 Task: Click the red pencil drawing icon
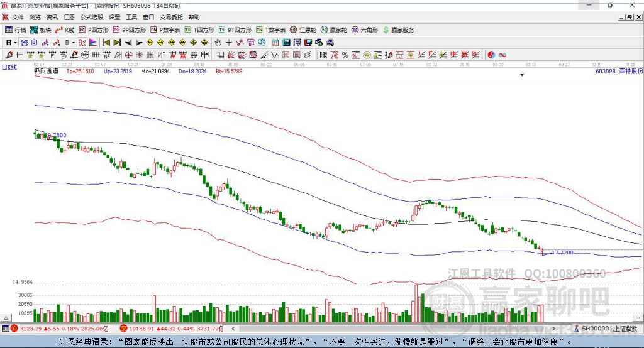pyautogui.click(x=9, y=55)
